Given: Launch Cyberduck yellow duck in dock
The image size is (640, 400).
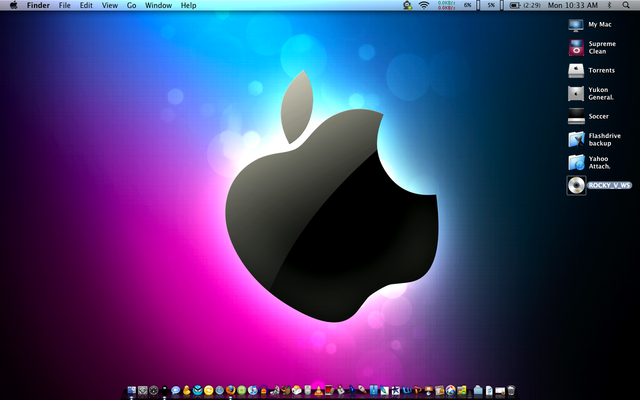Looking at the screenshot, I should pos(187,390).
